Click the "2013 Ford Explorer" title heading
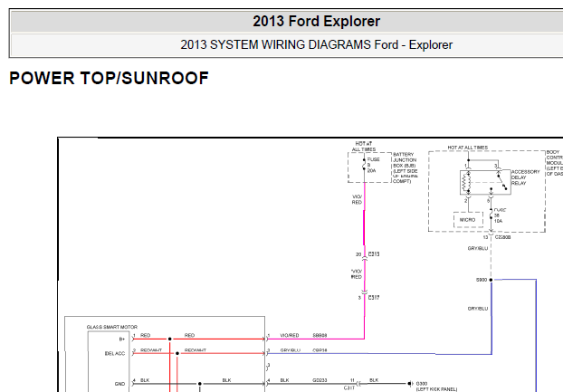This screenshot has width=563, height=392. (x=316, y=21)
